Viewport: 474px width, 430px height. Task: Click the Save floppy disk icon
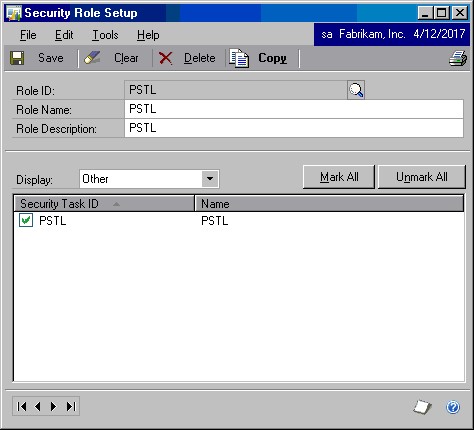[x=17, y=58]
